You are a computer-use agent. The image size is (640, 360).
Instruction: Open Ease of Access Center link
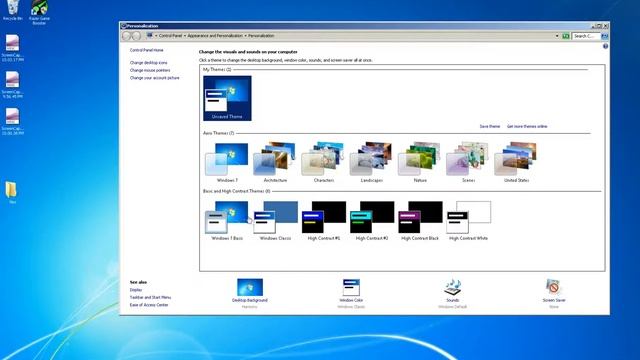pyautogui.click(x=149, y=305)
